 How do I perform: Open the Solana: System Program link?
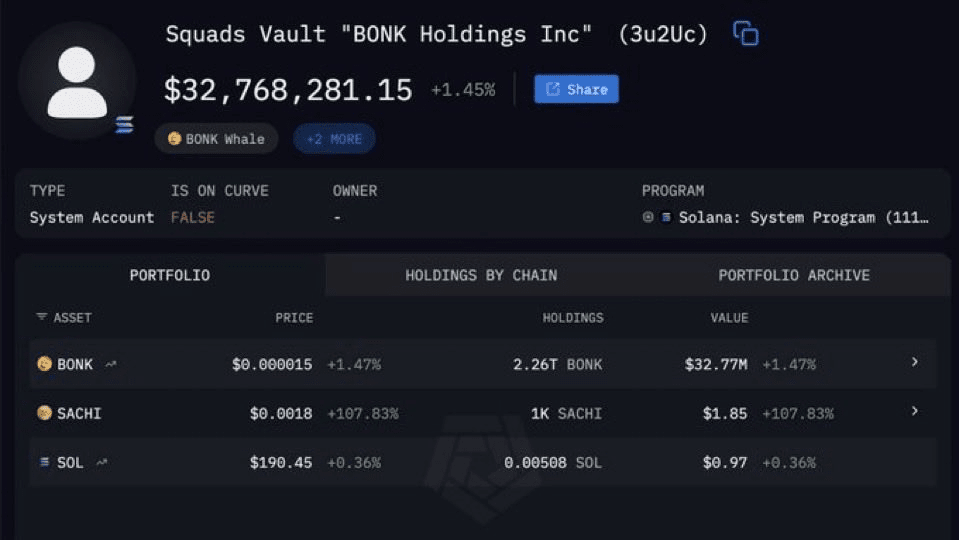(x=804, y=217)
